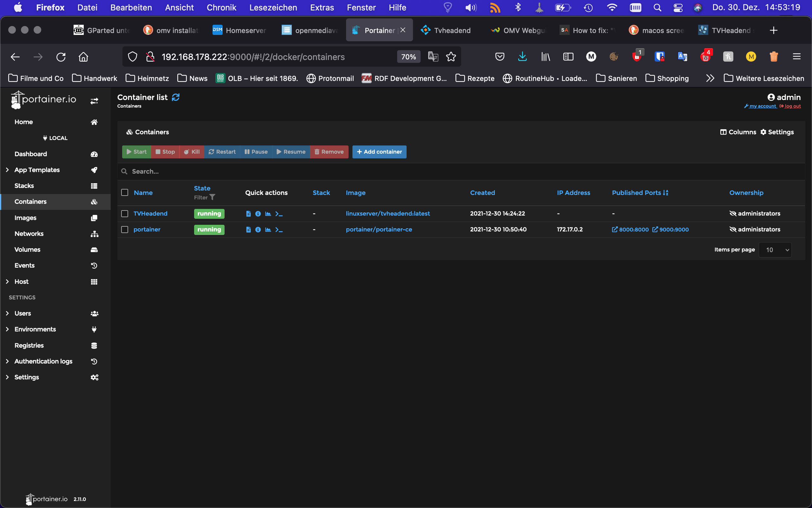Click Add container button
Image resolution: width=812 pixels, height=508 pixels.
tap(379, 152)
